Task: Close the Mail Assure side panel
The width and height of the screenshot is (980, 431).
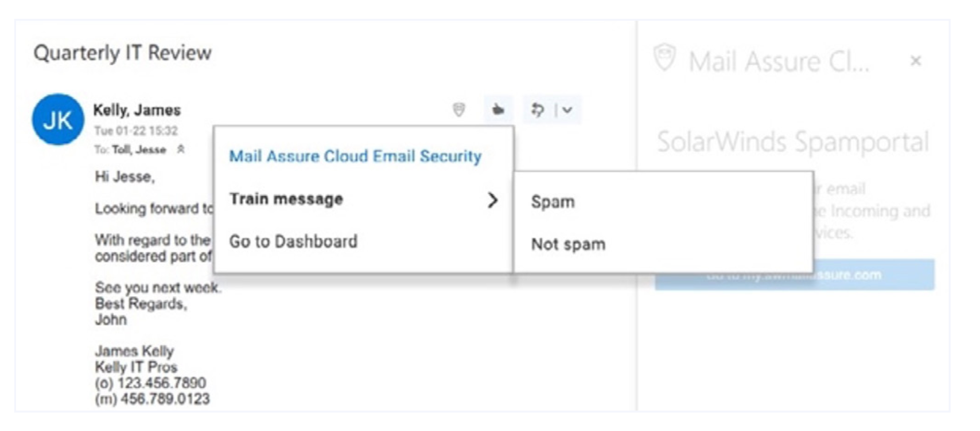Action: [x=916, y=61]
